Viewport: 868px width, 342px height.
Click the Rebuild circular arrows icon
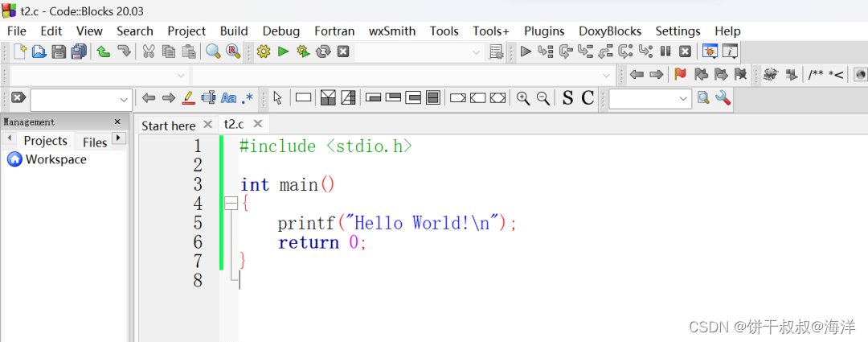tap(323, 52)
